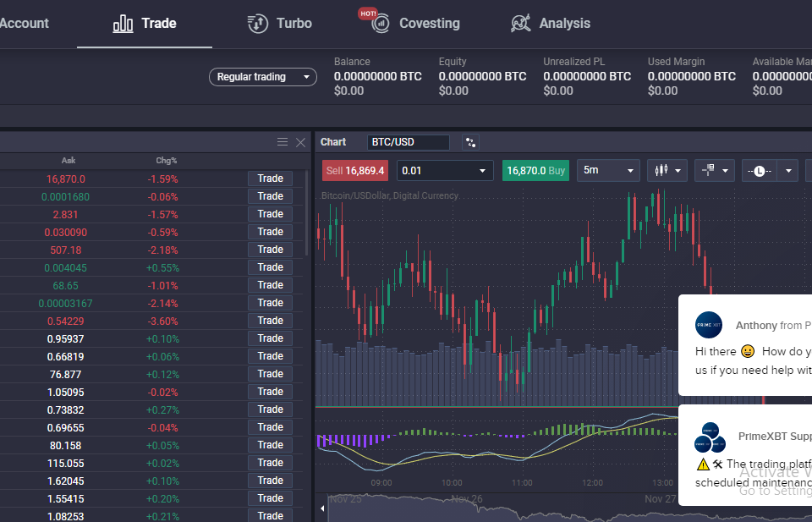The height and width of the screenshot is (522, 812).
Task: Click the L line-style toolbar button
Action: [760, 171]
